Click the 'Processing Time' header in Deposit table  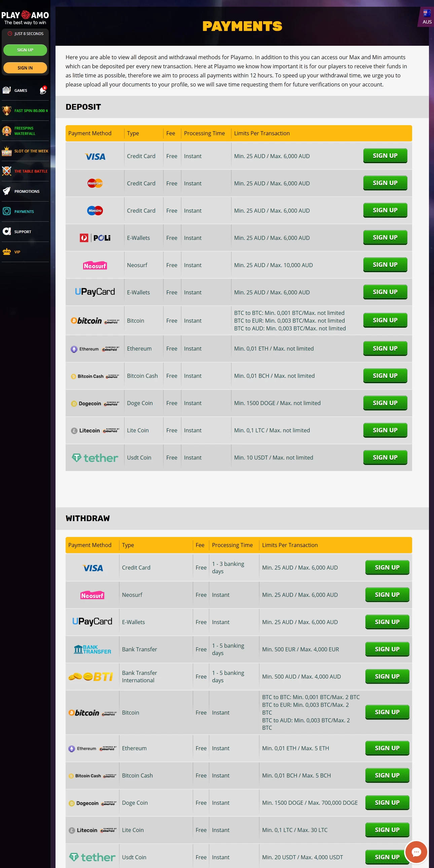[x=204, y=134]
